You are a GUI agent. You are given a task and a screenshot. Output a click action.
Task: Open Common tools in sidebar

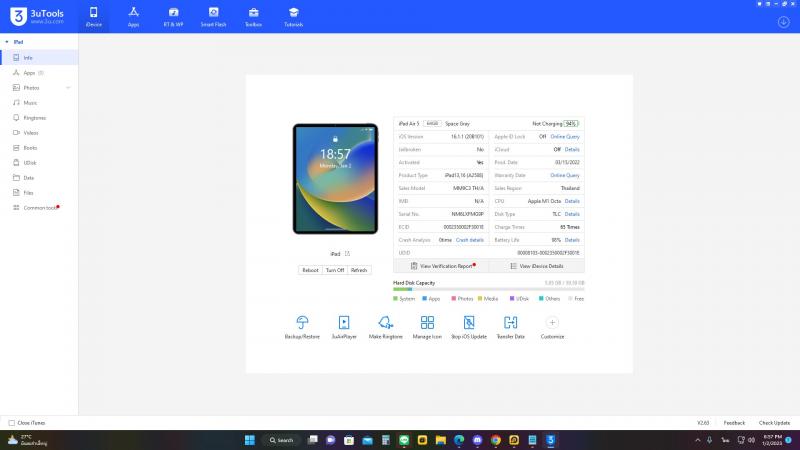tap(39, 208)
